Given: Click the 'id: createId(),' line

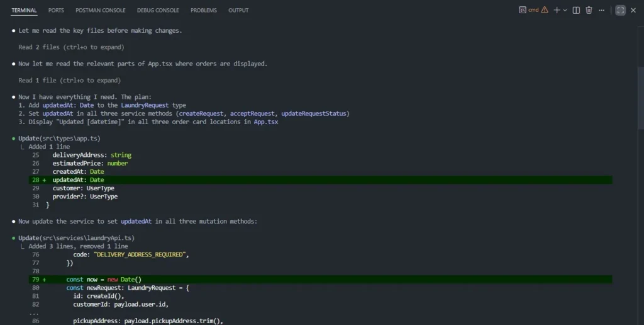Looking at the screenshot, I should [99, 296].
